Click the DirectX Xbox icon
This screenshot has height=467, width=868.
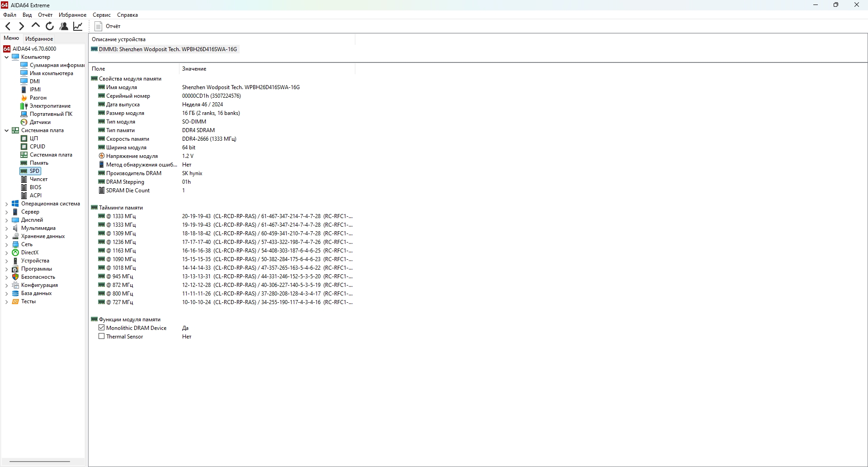[x=15, y=253]
